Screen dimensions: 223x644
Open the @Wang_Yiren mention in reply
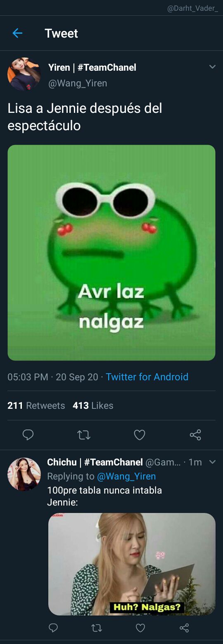(x=126, y=476)
